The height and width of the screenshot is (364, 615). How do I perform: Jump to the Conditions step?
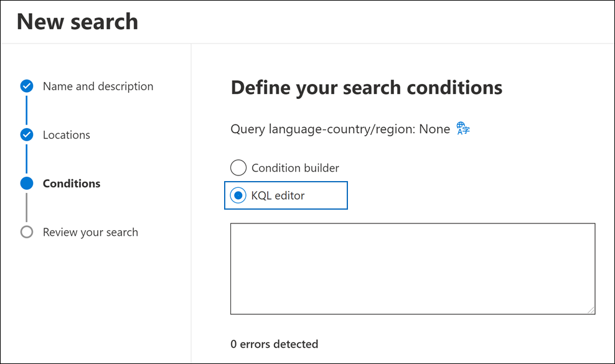(72, 183)
